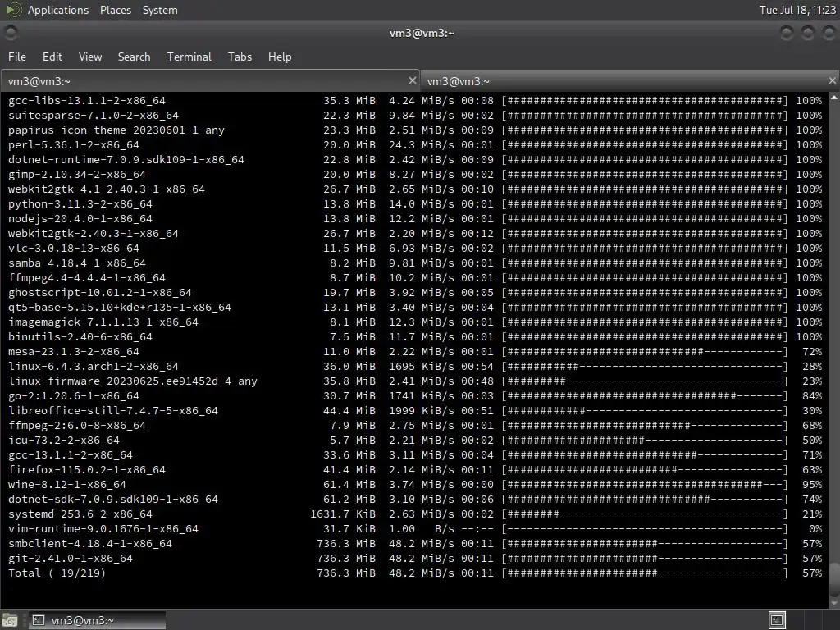Click the gimp-2.10.34-2-x86_64 line

click(414, 174)
